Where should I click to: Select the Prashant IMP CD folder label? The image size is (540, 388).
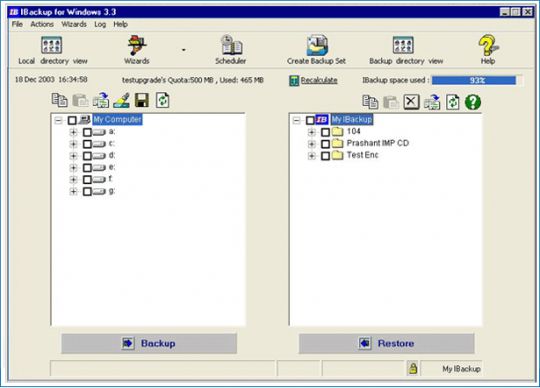pos(377,143)
